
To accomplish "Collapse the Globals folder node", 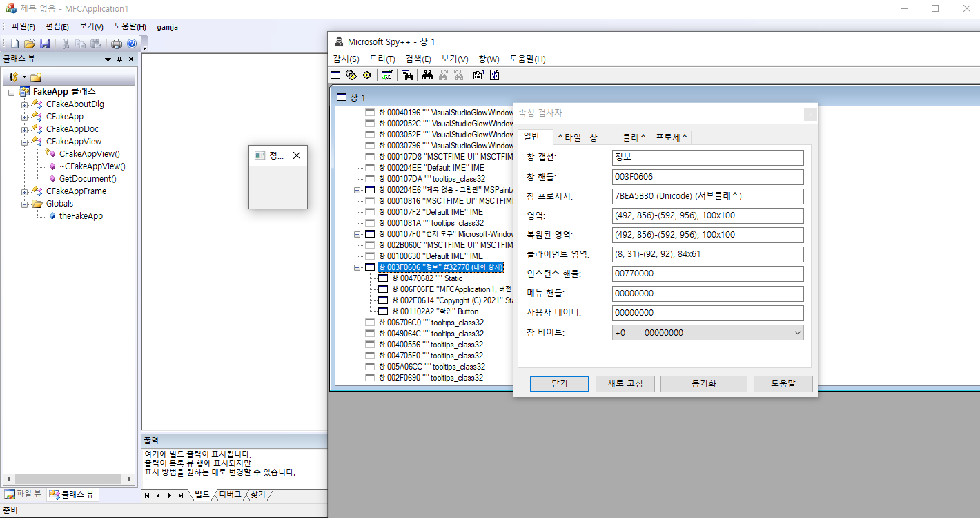I will point(24,204).
